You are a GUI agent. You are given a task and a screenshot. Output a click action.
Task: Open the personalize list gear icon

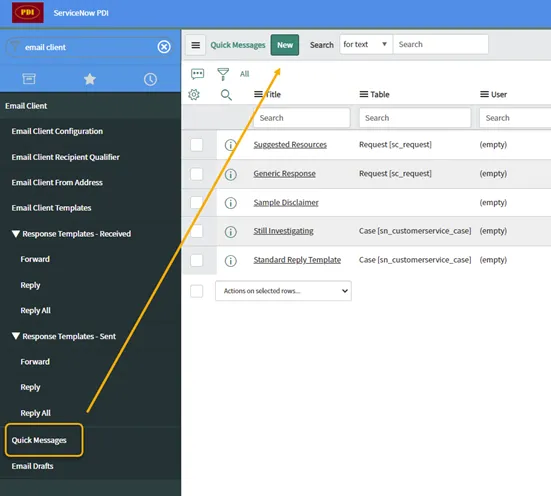click(x=194, y=94)
